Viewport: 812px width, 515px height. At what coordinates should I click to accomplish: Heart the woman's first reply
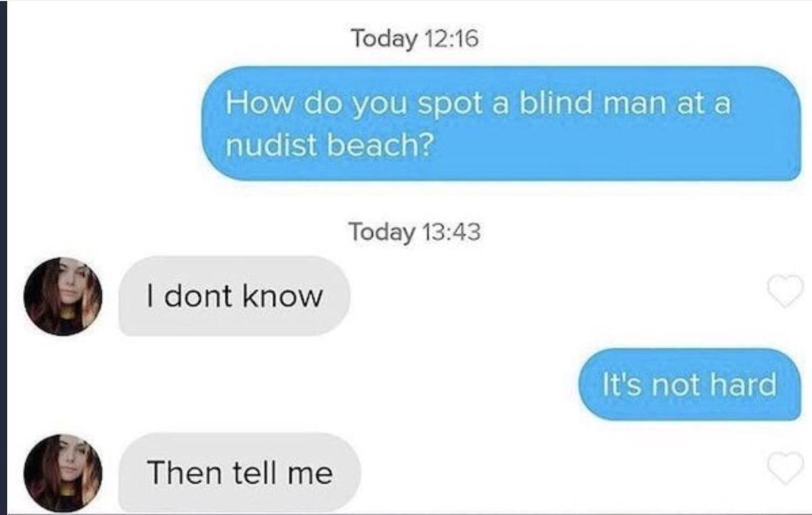pos(784,292)
